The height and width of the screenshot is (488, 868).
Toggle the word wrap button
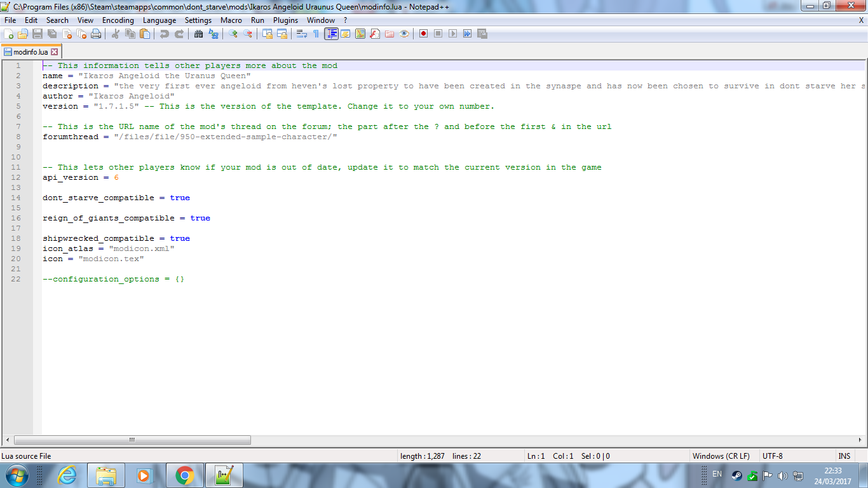[302, 34]
